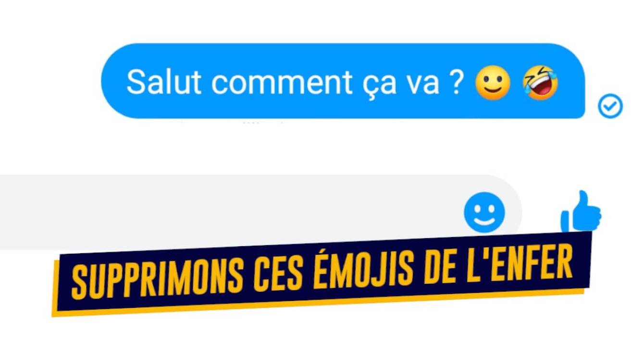The height and width of the screenshot is (338, 644).
Task: Send a thumbs-up like
Action: [x=581, y=212]
